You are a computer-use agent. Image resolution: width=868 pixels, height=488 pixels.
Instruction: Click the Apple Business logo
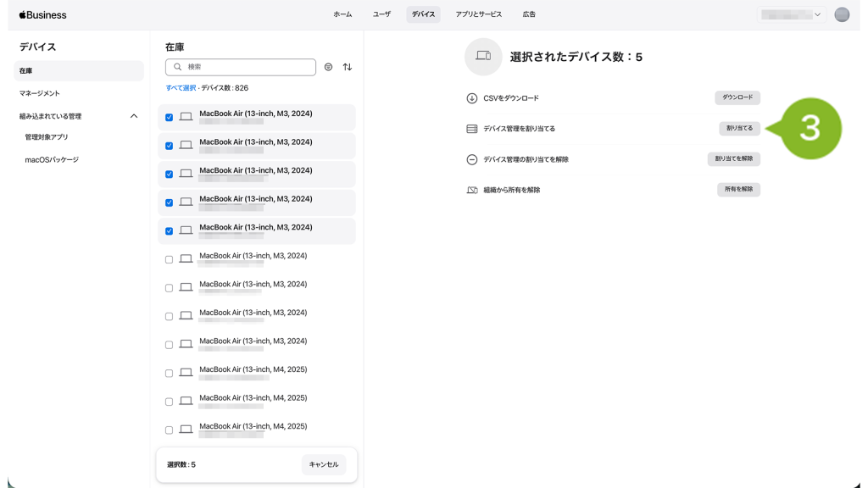(42, 14)
